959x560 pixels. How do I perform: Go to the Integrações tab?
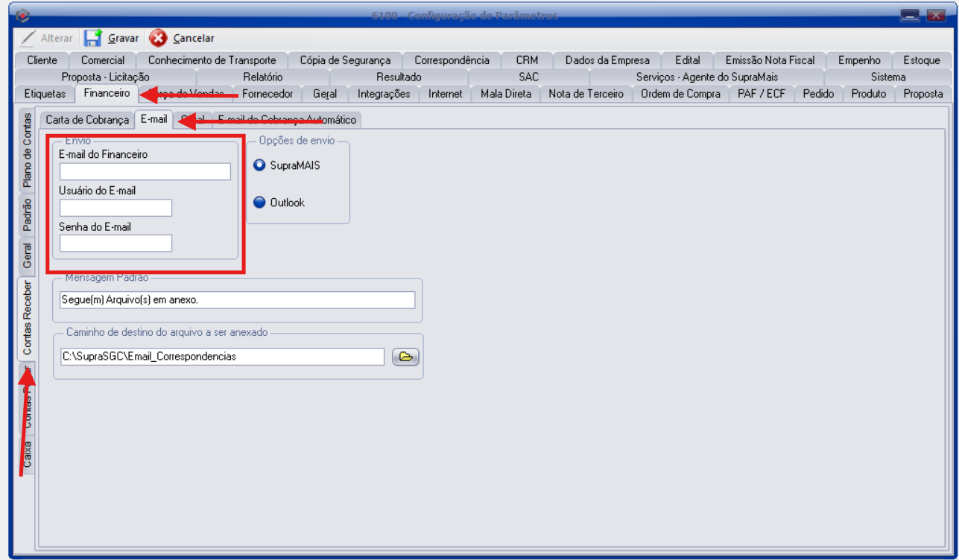(x=383, y=94)
